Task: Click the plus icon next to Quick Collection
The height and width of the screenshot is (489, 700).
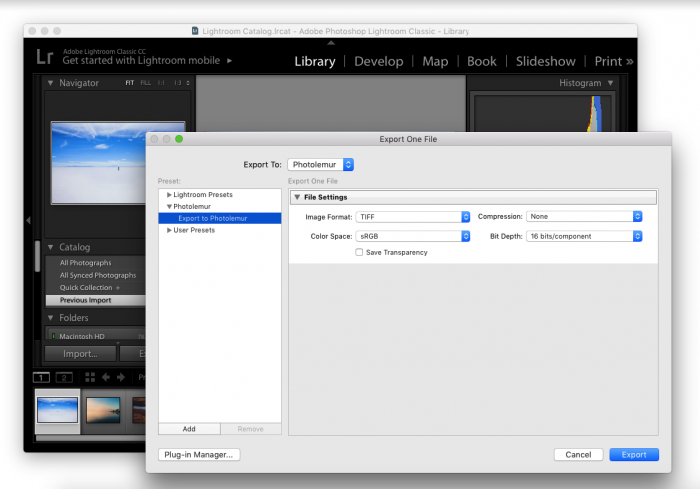Action: click(x=118, y=288)
